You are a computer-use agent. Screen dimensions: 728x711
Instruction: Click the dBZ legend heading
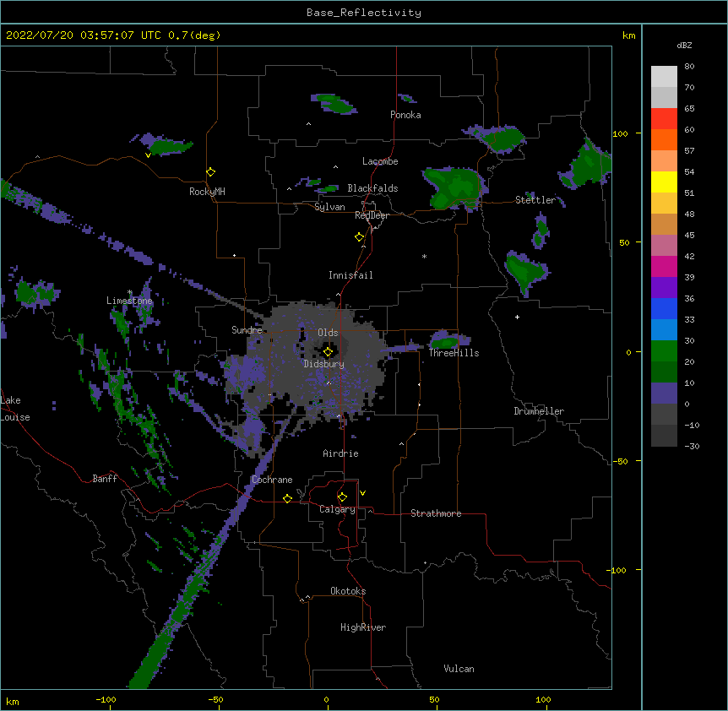pos(684,46)
